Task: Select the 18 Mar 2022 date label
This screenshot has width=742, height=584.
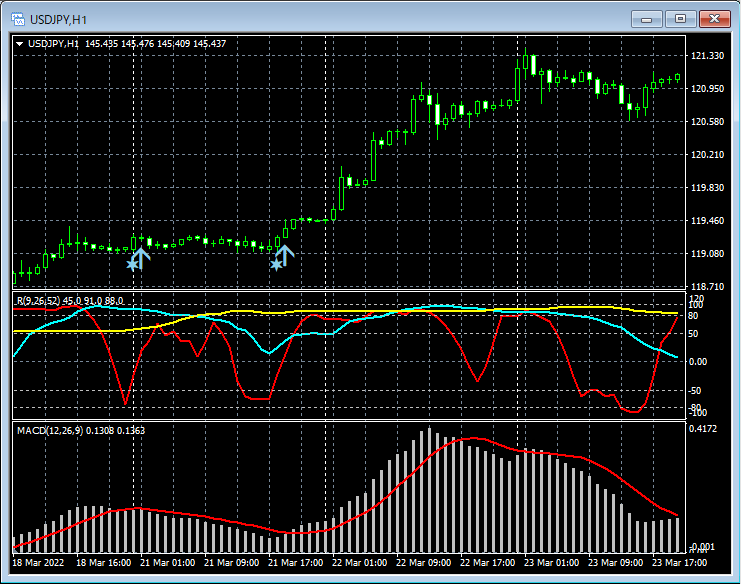Action: coord(39,563)
